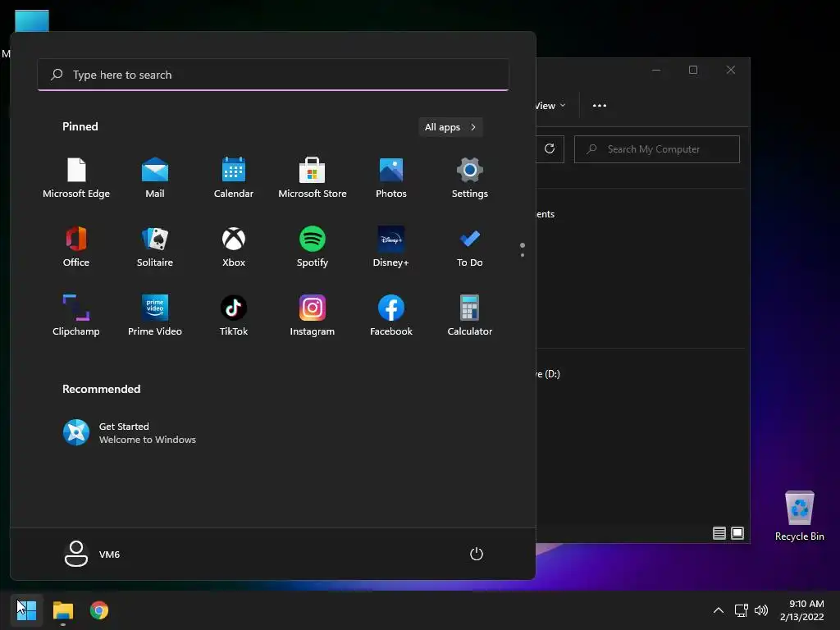
Task: Open the power options button
Action: pos(477,554)
